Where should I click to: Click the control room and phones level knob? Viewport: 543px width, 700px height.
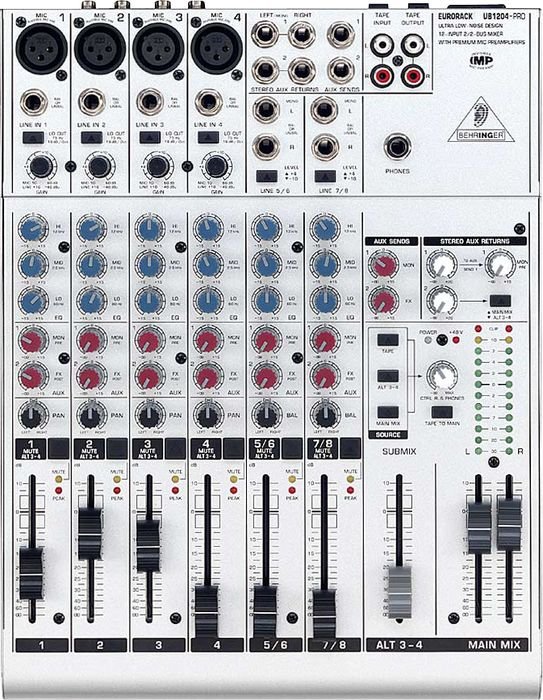pos(442,376)
